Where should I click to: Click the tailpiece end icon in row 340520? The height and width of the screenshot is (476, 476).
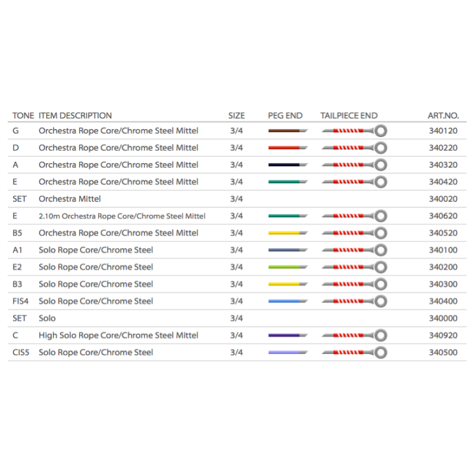(x=354, y=233)
